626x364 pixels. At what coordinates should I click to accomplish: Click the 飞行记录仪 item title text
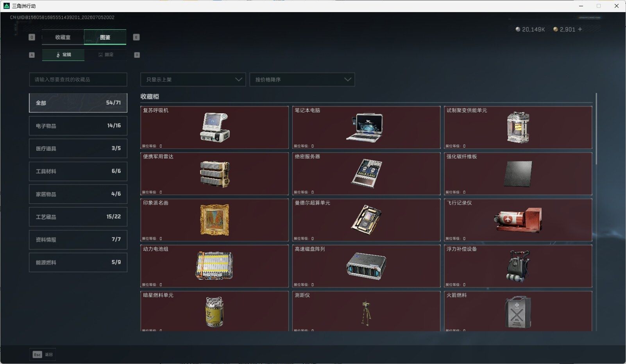(x=459, y=203)
